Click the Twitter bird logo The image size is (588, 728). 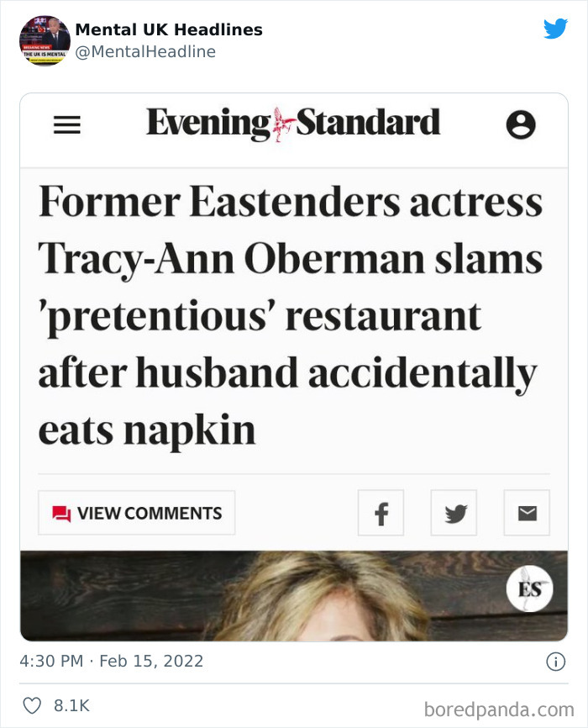pyautogui.click(x=556, y=28)
